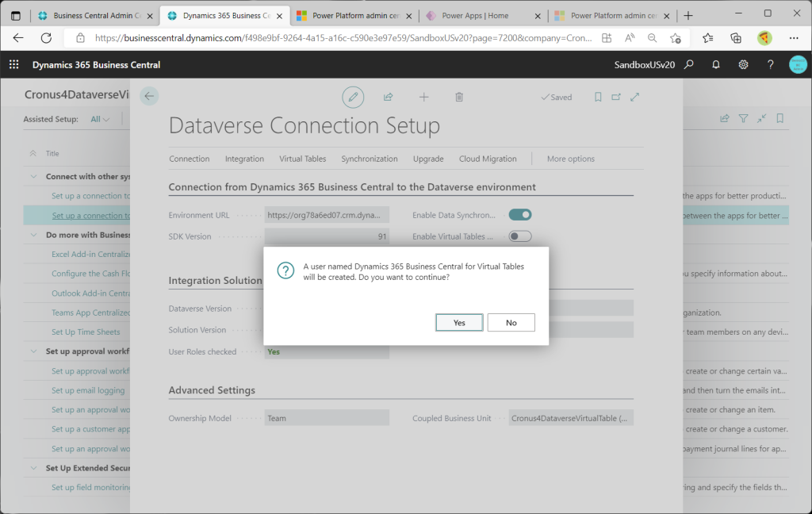
Task: Toggle Enable Data Synchronization switch
Action: coord(520,214)
